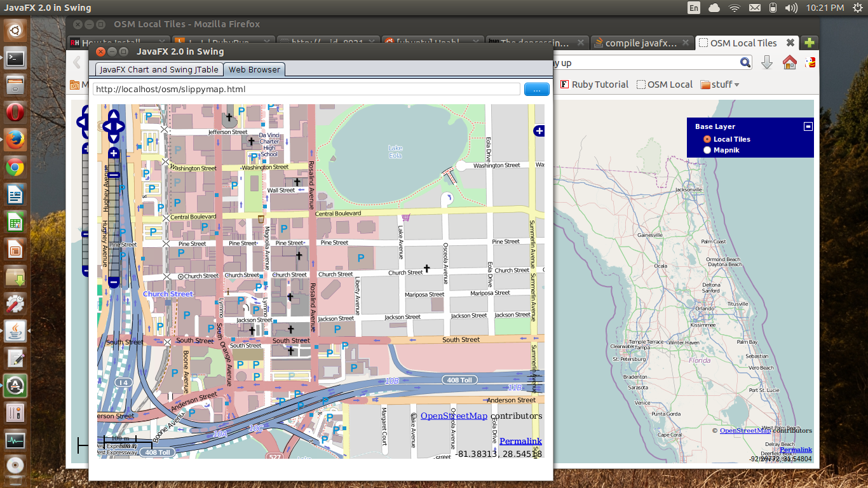This screenshot has height=488, width=868.
Task: Close the OSM Local Tiles tab
Action: [790, 43]
